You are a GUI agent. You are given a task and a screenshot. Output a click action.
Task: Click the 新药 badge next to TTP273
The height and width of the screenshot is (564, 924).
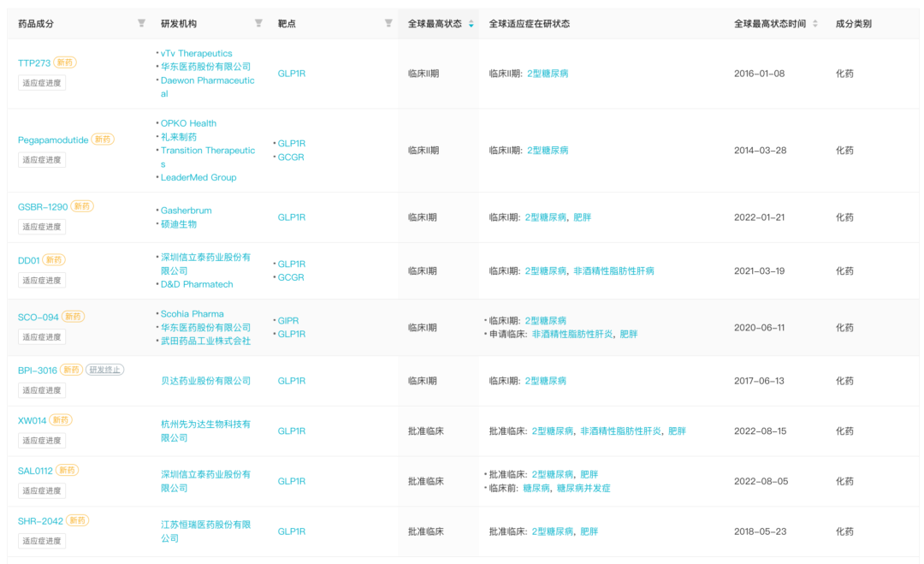click(65, 62)
